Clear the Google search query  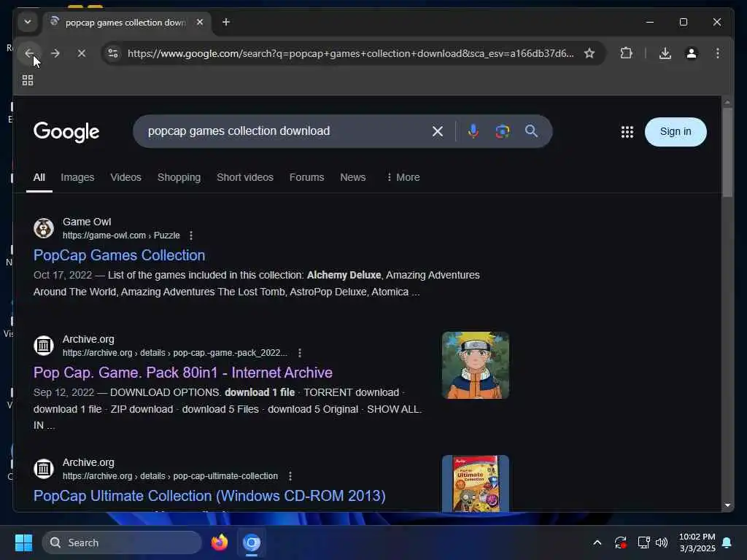438,131
